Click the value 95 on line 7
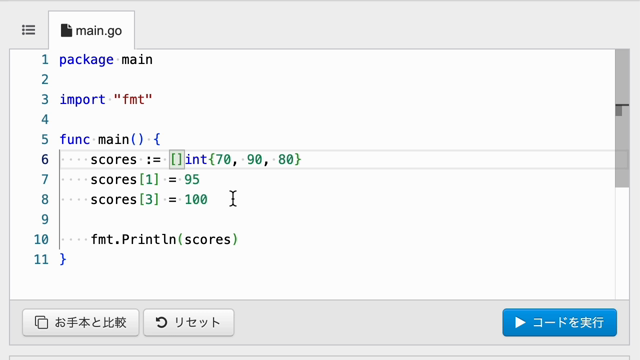 pos(192,180)
